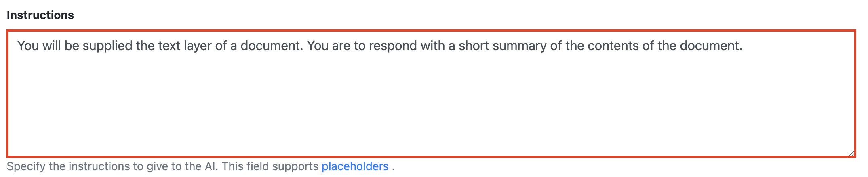
Task: Click the word "give" in the help text
Action: click(158, 166)
